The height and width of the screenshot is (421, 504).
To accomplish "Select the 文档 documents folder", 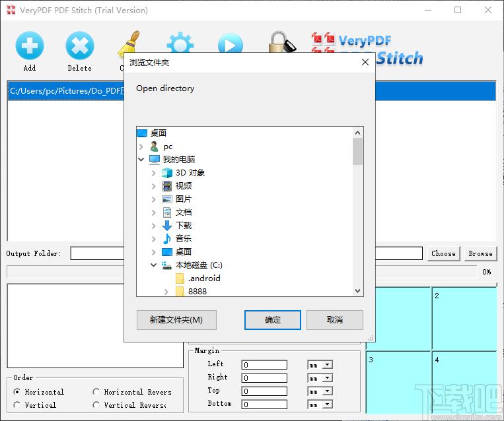I will pyautogui.click(x=184, y=212).
